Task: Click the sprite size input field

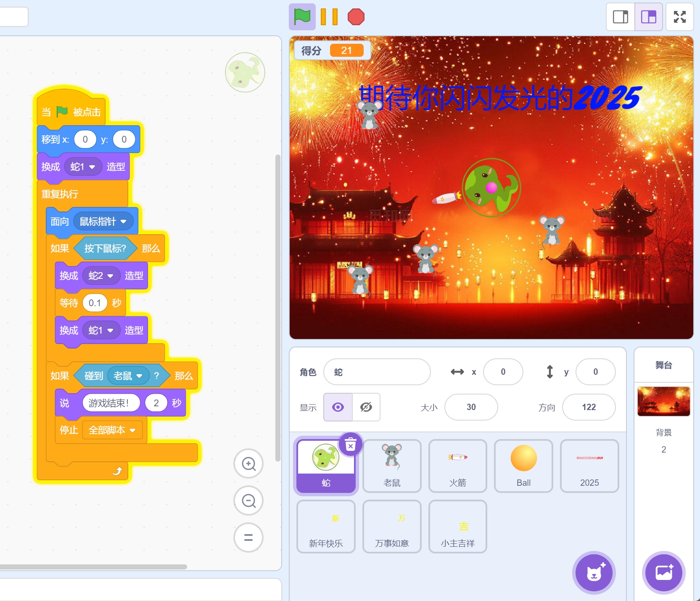Action: pyautogui.click(x=471, y=407)
